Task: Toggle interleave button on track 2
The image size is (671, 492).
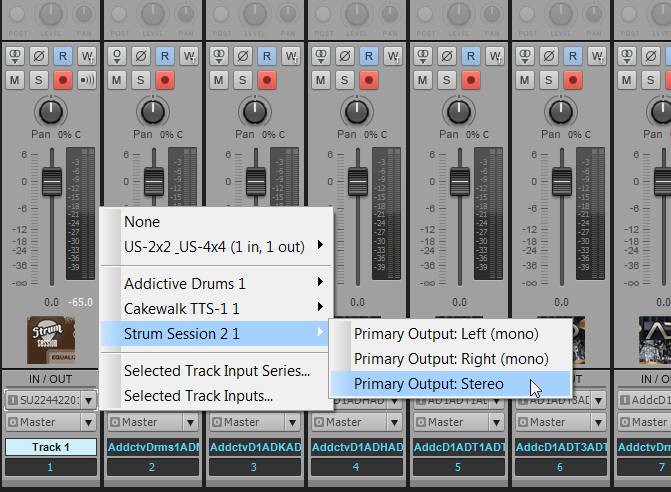Action: pos(117,56)
